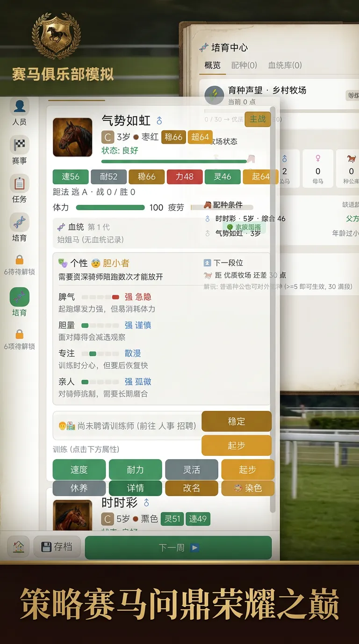Click the 状态 condition progress bar
The width and height of the screenshot is (359, 644).
[x=174, y=161]
